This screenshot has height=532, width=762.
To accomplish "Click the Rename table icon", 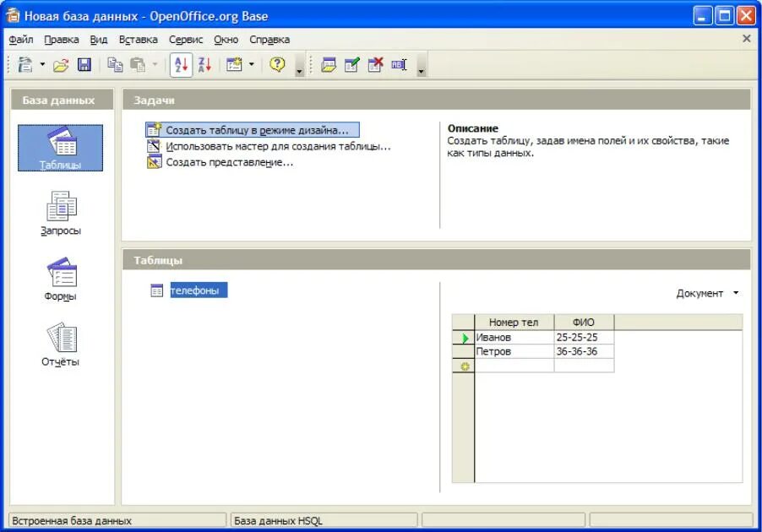I will coord(399,65).
